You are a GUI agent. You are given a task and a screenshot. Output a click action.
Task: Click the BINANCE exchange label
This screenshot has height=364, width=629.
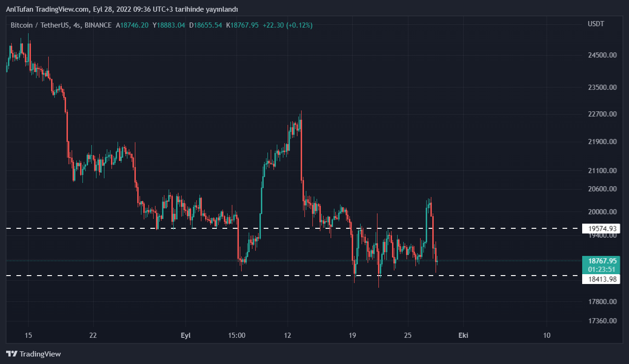[98, 25]
